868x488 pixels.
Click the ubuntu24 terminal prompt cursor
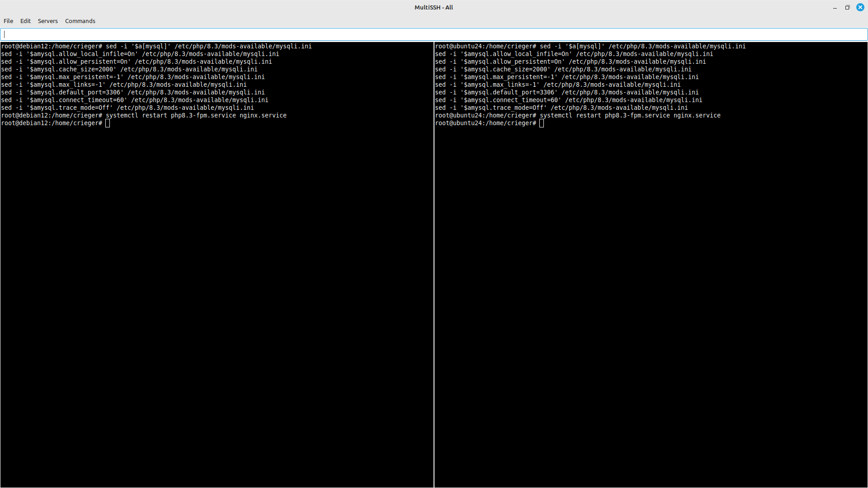(x=542, y=123)
